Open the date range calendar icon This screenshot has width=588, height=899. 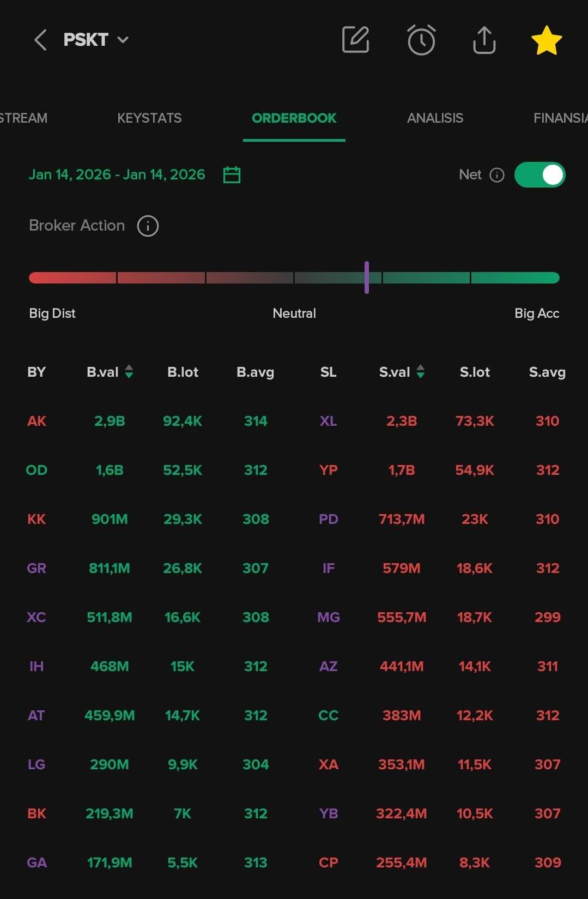[232, 175]
